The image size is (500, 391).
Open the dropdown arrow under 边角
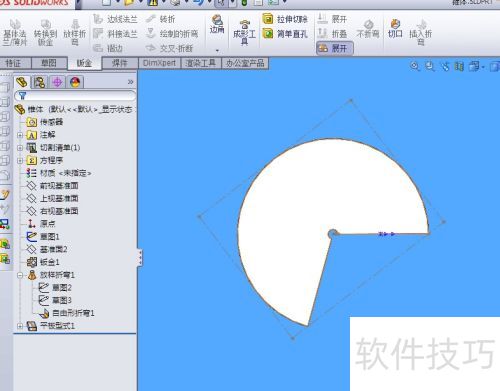tap(217, 51)
